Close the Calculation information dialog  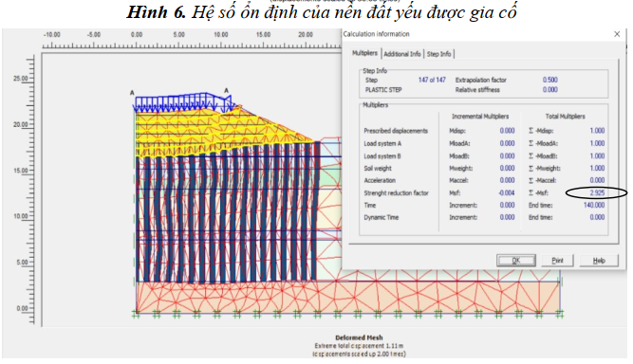tap(617, 34)
